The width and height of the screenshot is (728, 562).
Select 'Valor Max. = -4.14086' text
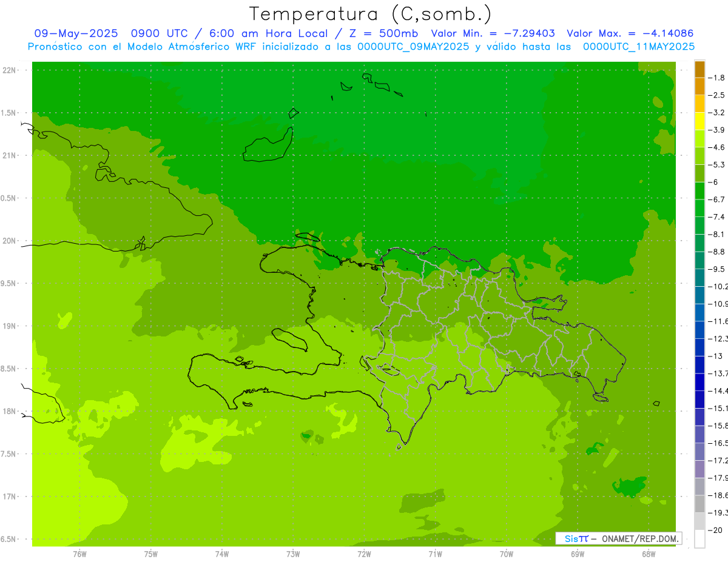tap(630, 33)
